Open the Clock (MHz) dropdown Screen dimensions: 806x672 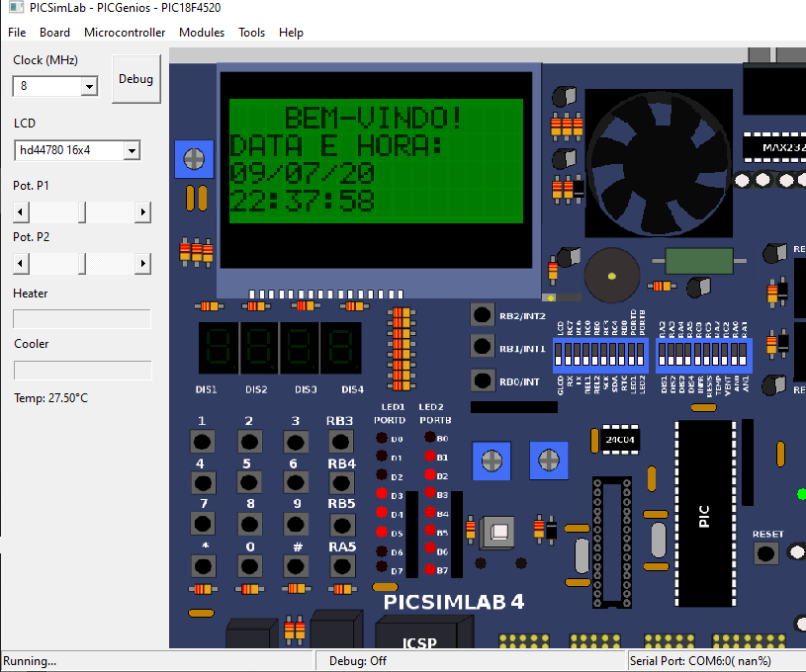(x=89, y=86)
